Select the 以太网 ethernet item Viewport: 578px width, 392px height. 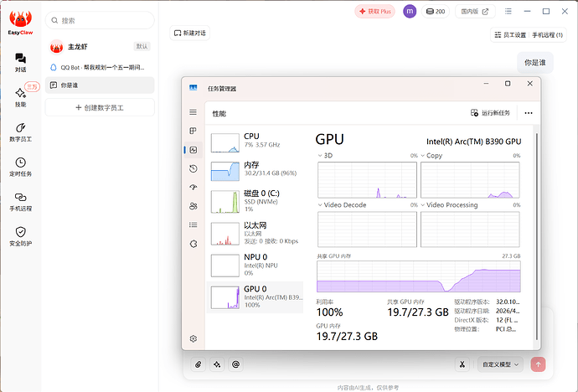[255, 233]
